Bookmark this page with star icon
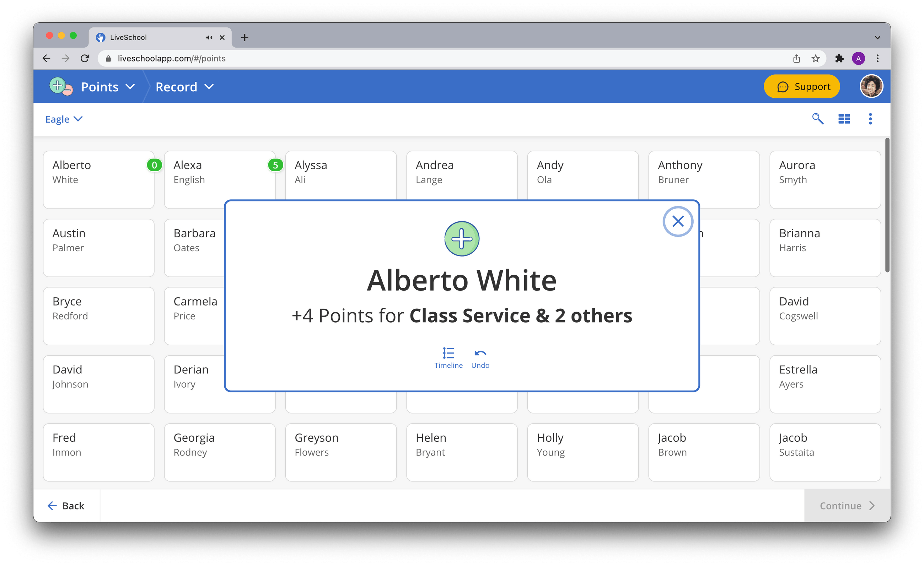924x566 pixels. (815, 59)
